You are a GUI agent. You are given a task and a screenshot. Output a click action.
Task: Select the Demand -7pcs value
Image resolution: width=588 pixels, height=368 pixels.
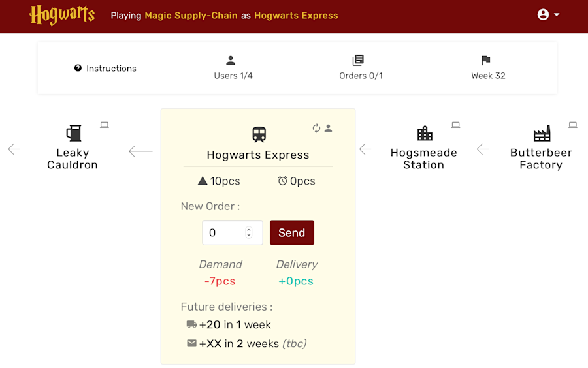click(220, 281)
